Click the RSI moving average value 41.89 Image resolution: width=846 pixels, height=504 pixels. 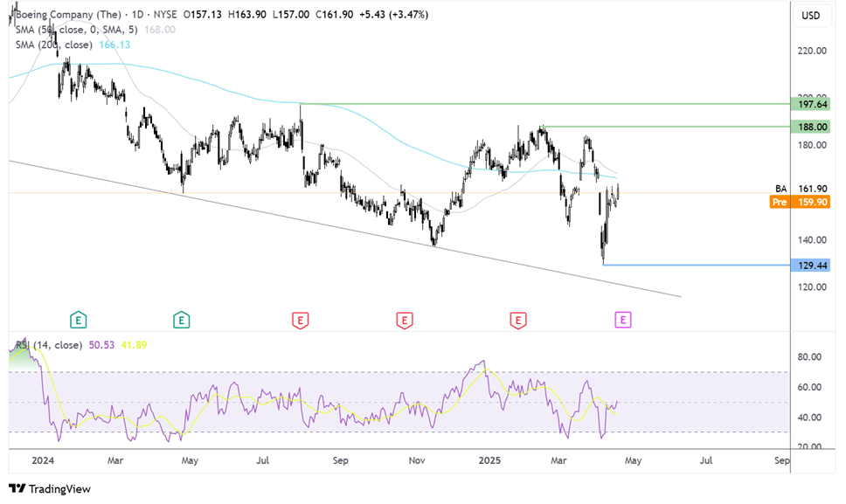click(x=134, y=345)
